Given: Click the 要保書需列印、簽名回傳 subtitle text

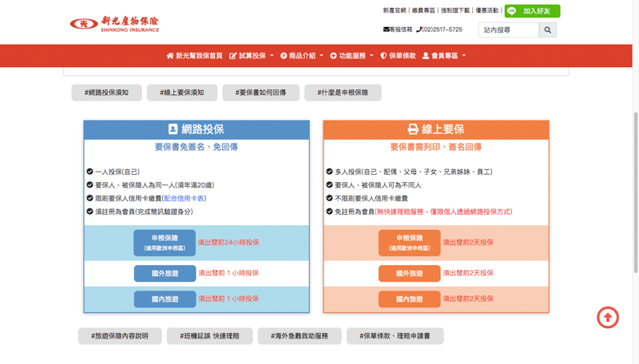Looking at the screenshot, I should pos(435,147).
